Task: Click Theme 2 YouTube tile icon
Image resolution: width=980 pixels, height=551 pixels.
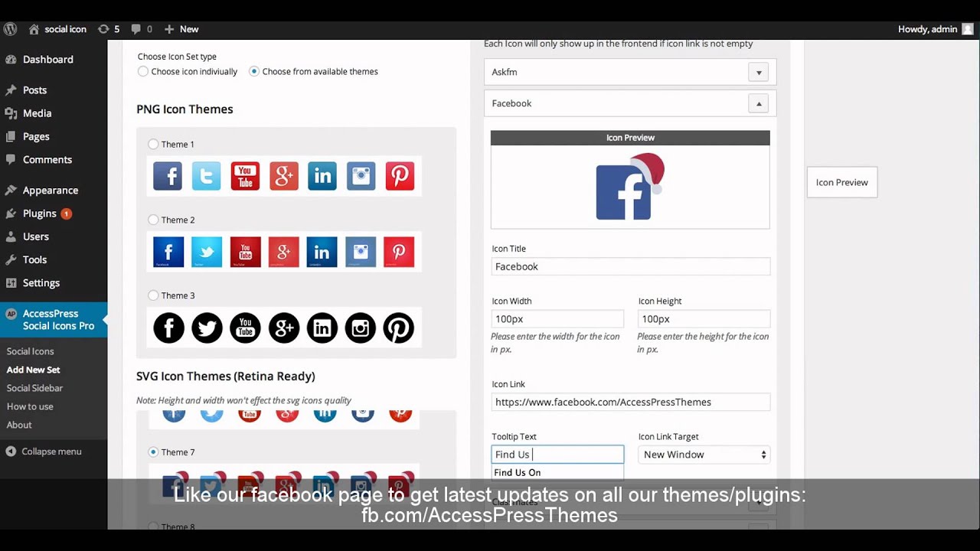Action: click(x=245, y=252)
